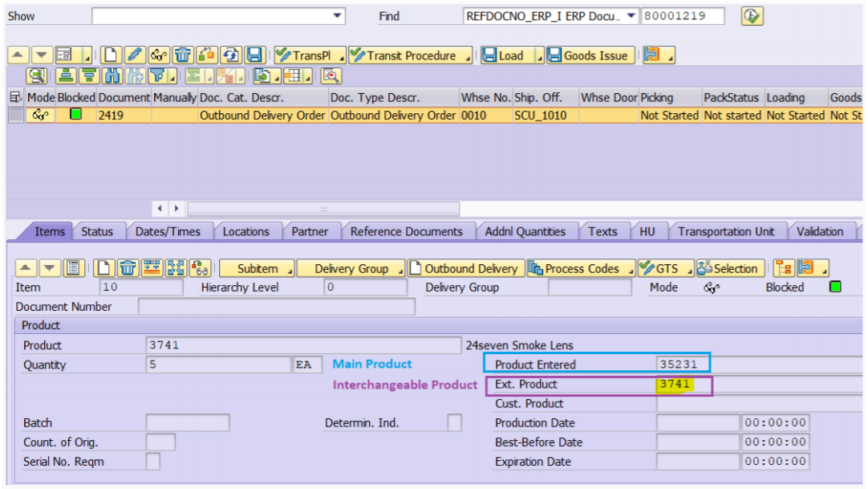868x489 pixels.
Task: Expand the Find criteria REFDOCNO_ERP_I dropdown
Action: click(x=631, y=16)
